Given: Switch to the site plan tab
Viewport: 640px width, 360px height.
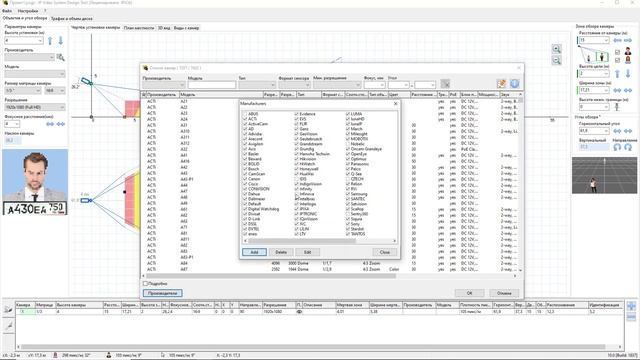Looking at the screenshot, I should tap(139, 28).
